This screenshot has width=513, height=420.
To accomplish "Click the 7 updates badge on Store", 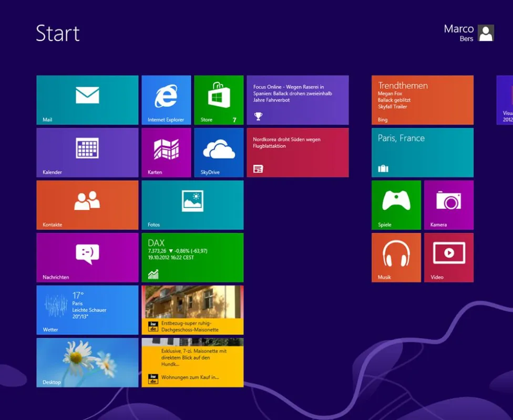I will tap(234, 120).
